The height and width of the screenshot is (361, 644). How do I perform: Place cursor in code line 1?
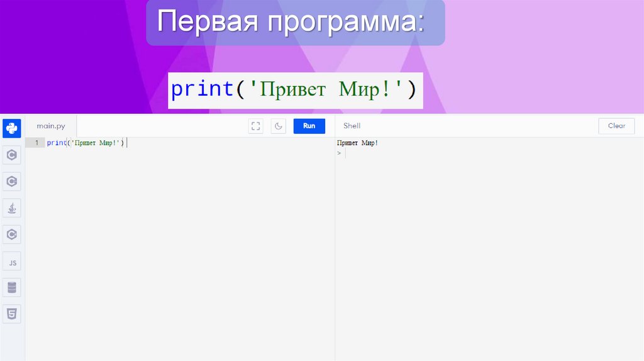point(189,143)
